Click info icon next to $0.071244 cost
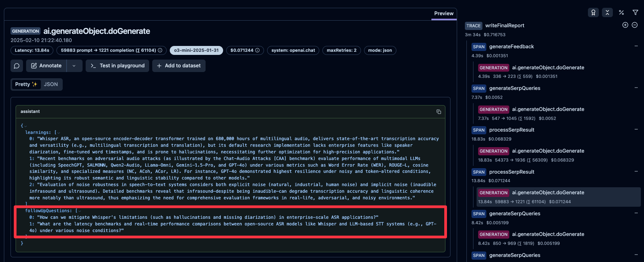Image resolution: width=644 pixels, height=262 pixels. pyautogui.click(x=257, y=51)
